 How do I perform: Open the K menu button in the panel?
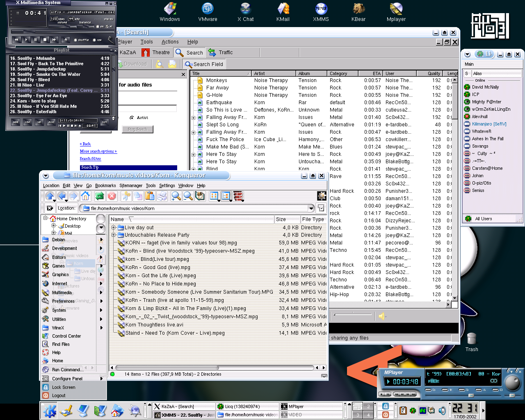coord(50,411)
